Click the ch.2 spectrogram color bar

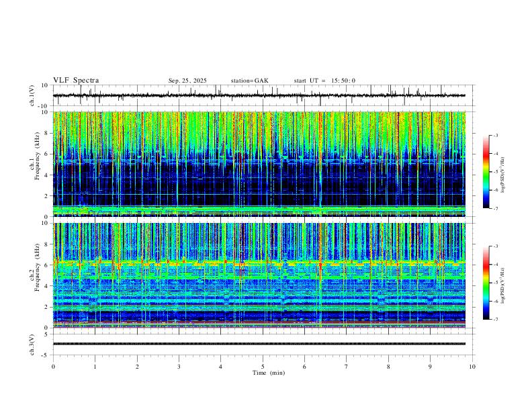(486, 283)
